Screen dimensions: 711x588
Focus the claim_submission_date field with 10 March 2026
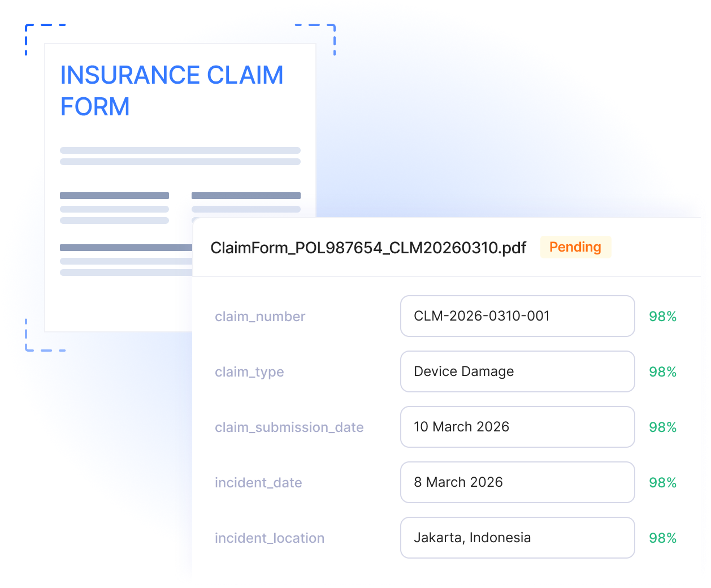(x=517, y=427)
